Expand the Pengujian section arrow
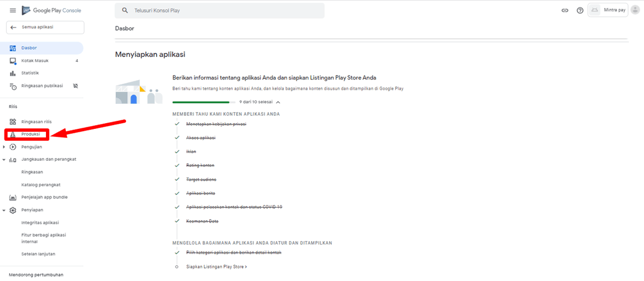 [x=5, y=147]
